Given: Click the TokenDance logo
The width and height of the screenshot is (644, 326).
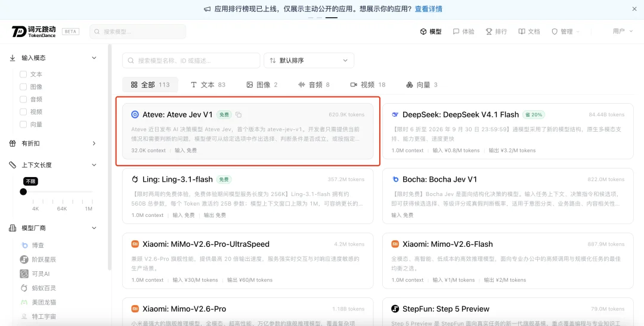Looking at the screenshot, I should coord(33,31).
